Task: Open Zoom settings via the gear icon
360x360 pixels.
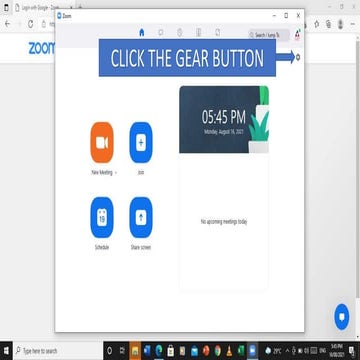Action: (x=298, y=57)
